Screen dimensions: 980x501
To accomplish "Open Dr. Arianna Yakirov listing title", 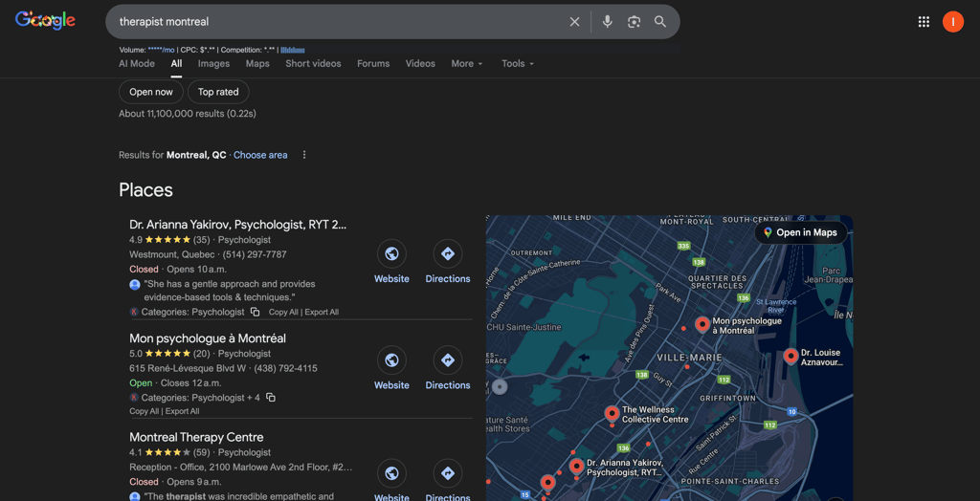I will tap(237, 225).
